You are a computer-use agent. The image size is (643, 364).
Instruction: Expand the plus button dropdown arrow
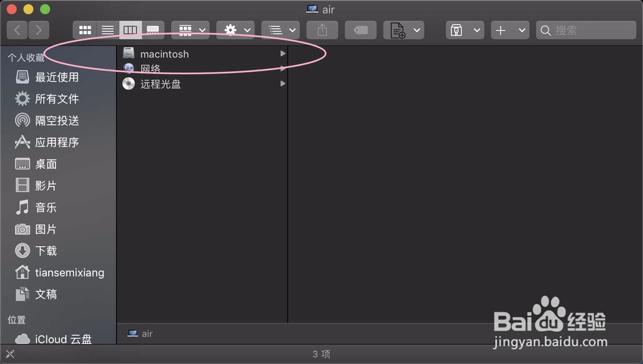tap(521, 30)
